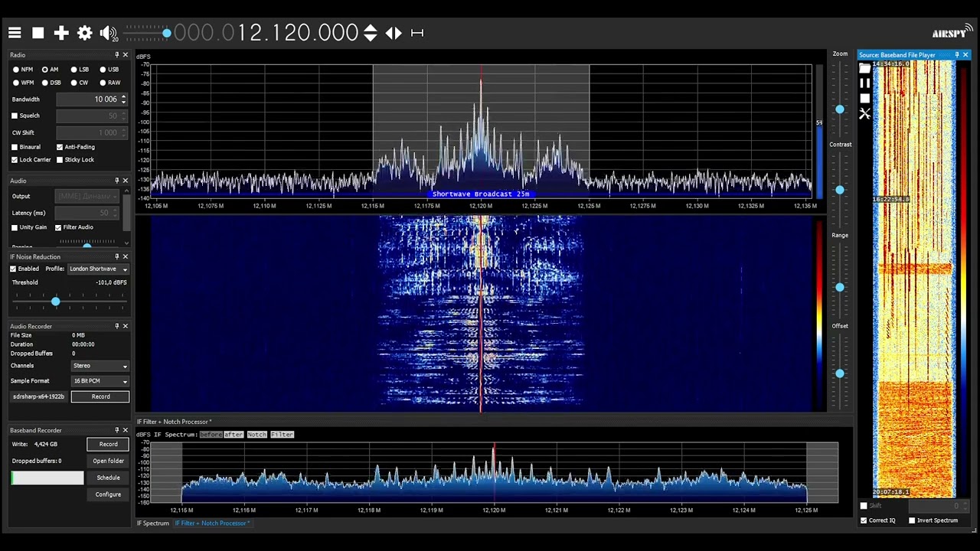This screenshot has width=980, height=551.
Task: Close the Baseband File Player panel
Action: click(x=965, y=55)
